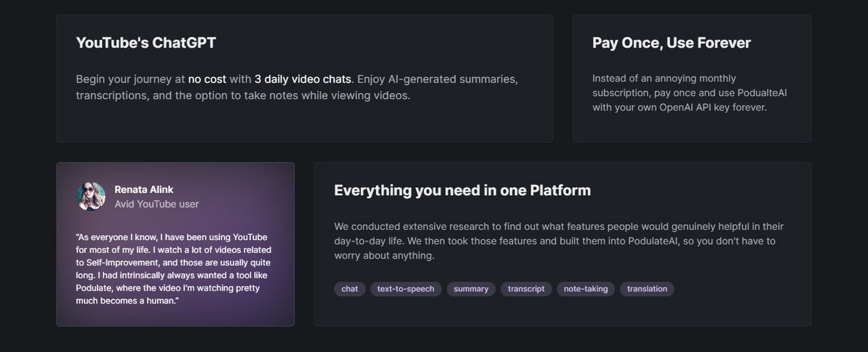Viewport: 868px width, 352px height.
Task: Click the testimonial quote text
Action: pyautogui.click(x=173, y=268)
